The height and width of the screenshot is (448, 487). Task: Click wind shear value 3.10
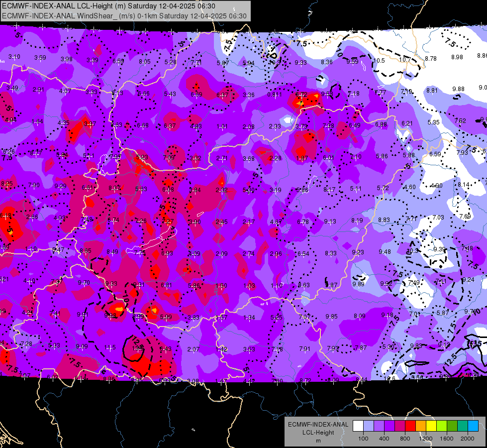14,57
